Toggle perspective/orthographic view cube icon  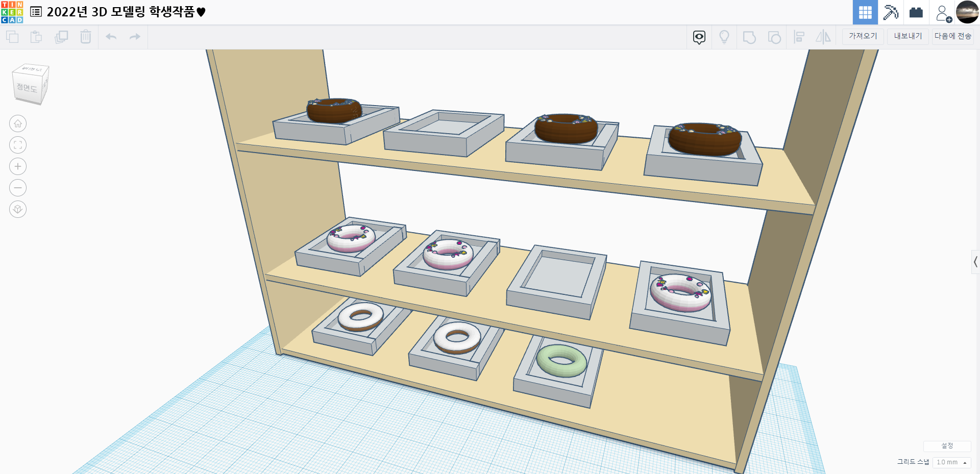[x=18, y=209]
